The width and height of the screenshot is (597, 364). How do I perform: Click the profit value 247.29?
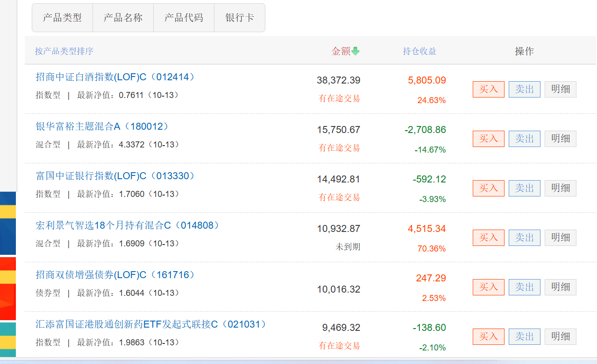(x=431, y=278)
